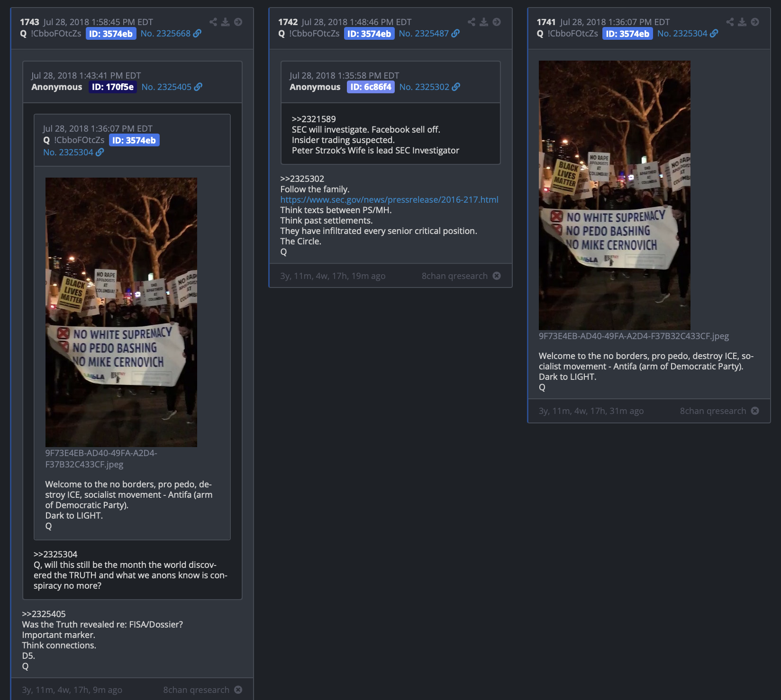
Task: Click the download icon on post 1743
Action: [226, 22]
